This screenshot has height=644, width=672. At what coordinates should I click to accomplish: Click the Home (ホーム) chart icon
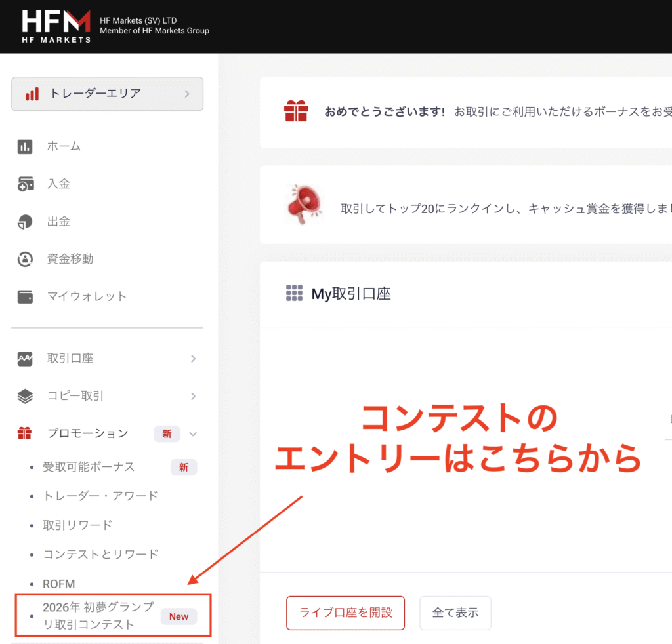click(25, 146)
